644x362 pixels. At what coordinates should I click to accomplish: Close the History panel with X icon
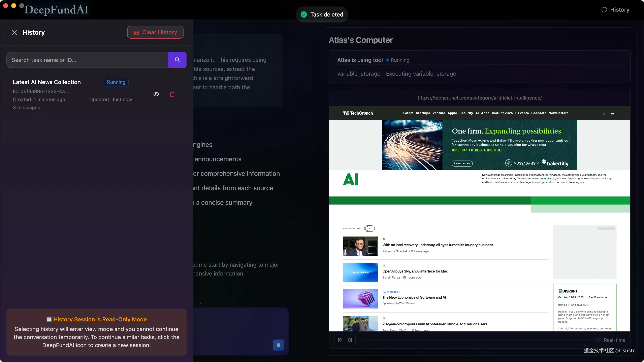tap(14, 32)
